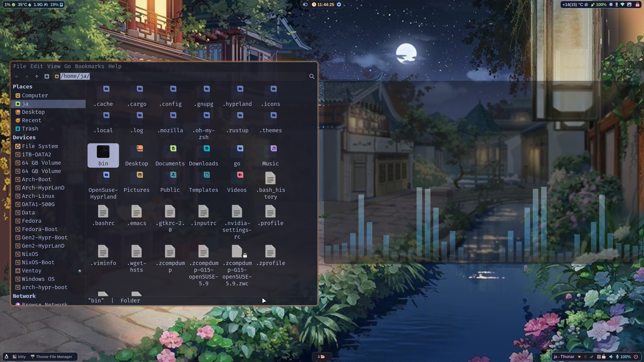Viewport: 644px width, 362px height.
Task: Open the View menu
Action: [54, 66]
